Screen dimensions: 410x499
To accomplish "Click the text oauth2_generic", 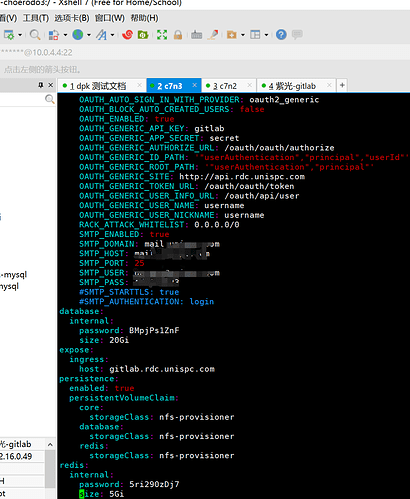I will (284, 100).
